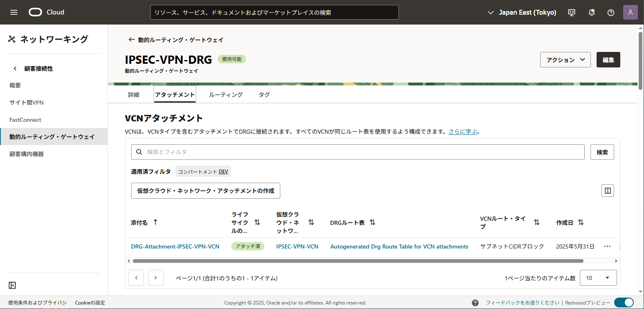644x309 pixels.
Task: Go to previous page of results
Action: pos(136,278)
